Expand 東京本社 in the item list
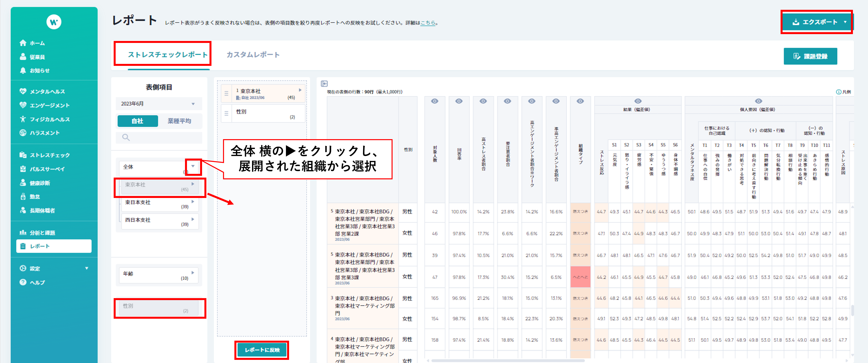This screenshot has width=868, height=363. coord(193,184)
